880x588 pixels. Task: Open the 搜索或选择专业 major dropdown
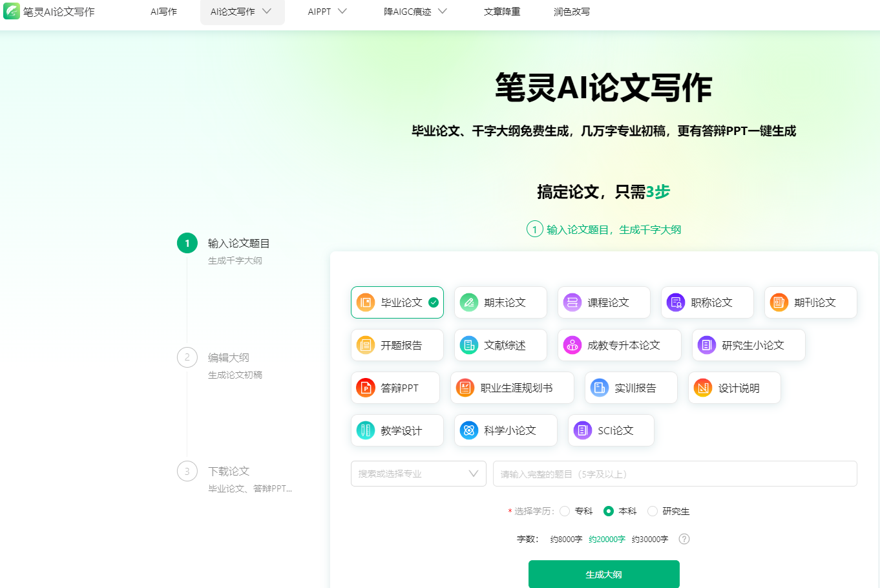point(419,474)
